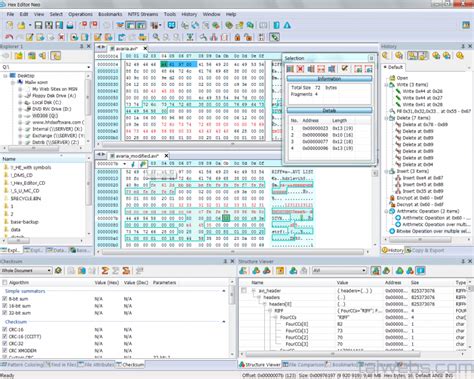Click the blue monitor icon in top toolbar
Screen dimensions: 474x379
[172, 25]
